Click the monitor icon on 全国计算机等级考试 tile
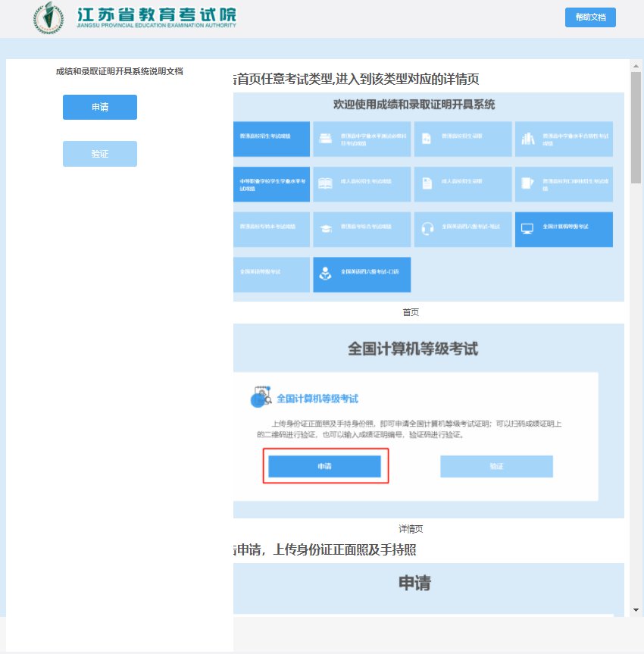This screenshot has width=644, height=654. click(527, 229)
